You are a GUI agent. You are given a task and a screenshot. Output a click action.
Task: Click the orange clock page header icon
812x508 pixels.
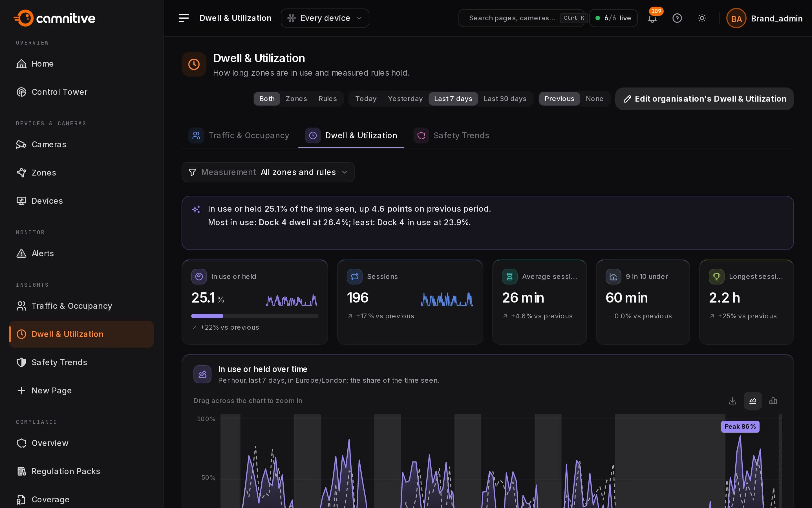pos(194,64)
